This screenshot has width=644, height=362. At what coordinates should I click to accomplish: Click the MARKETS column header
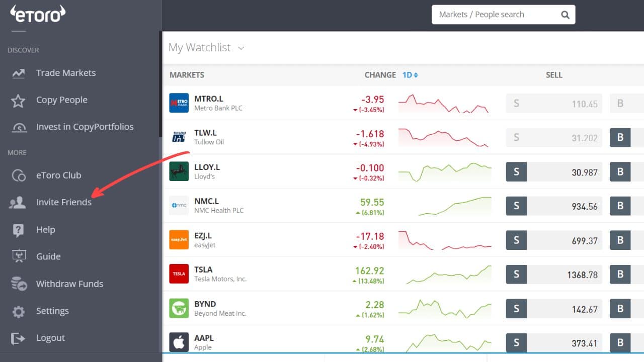click(x=187, y=74)
